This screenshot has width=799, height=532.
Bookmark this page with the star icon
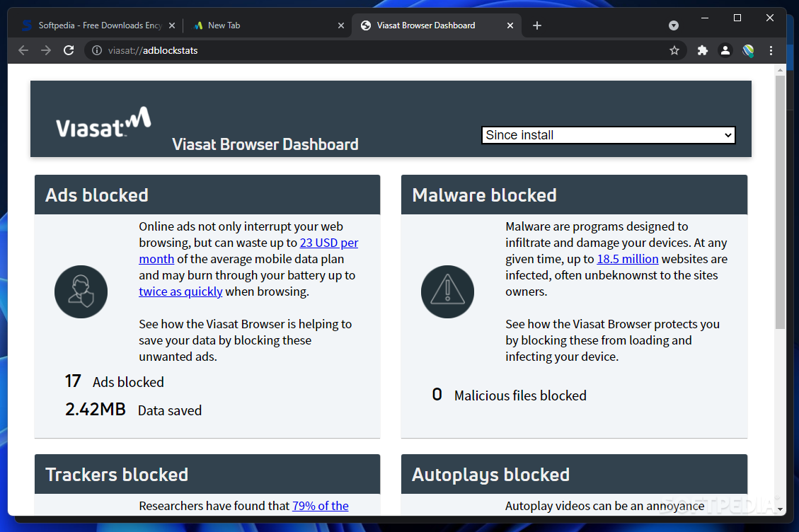point(674,50)
